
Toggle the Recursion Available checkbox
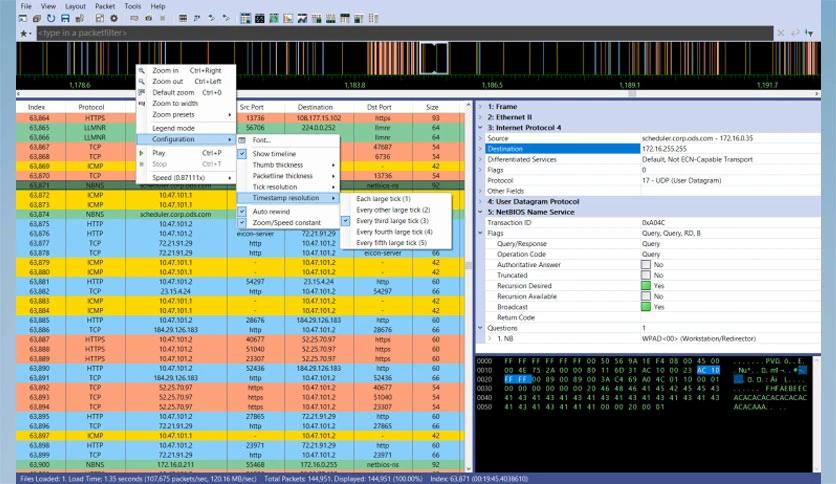coord(646,296)
